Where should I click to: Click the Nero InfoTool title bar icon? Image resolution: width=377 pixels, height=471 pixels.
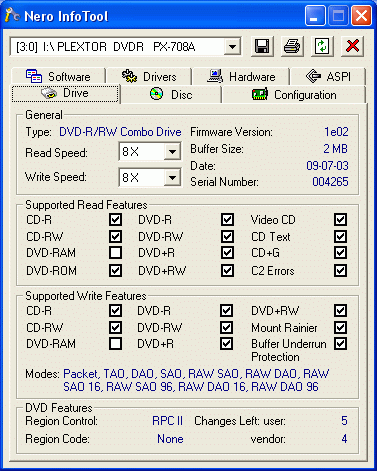pos(13,15)
